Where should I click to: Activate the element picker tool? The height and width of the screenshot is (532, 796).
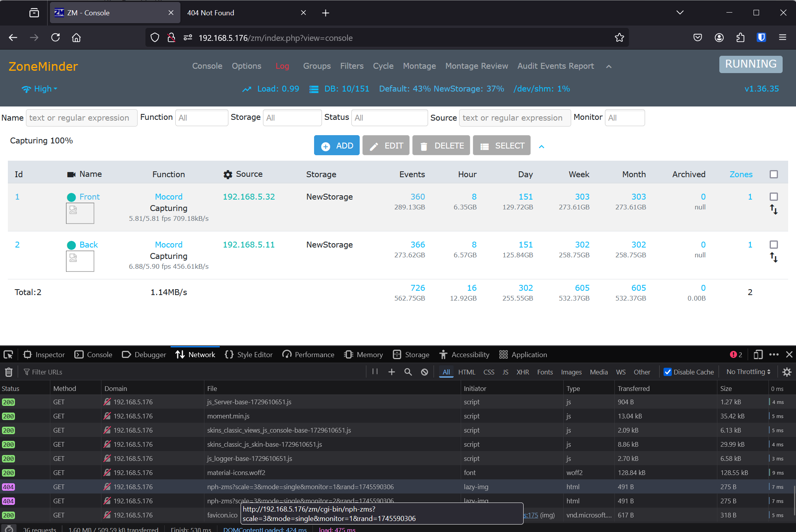tap(8, 355)
